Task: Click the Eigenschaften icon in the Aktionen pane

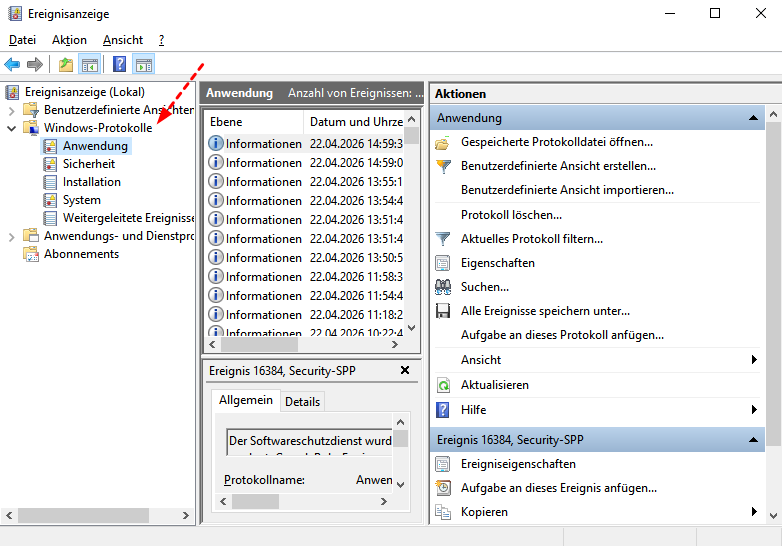Action: [443, 263]
